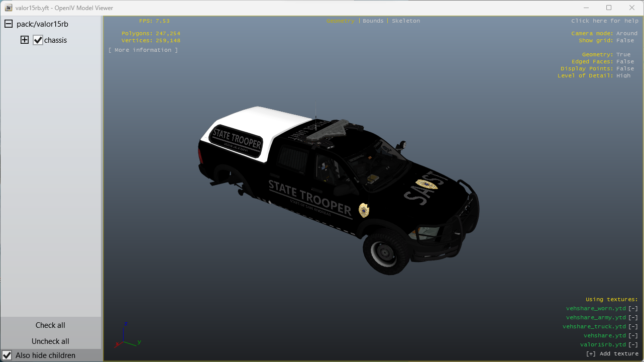The width and height of the screenshot is (644, 362).
Task: Remove the vehshare_worn.ytd texture
Action: pyautogui.click(x=633, y=309)
